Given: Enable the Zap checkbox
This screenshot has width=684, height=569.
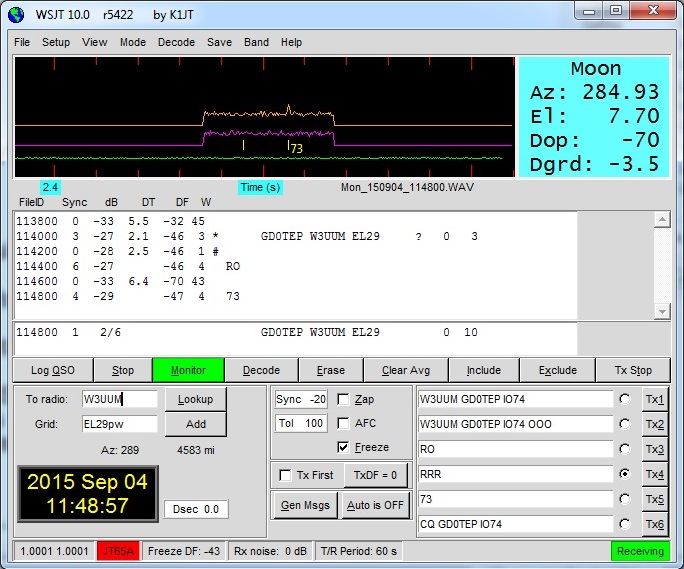Looking at the screenshot, I should [344, 399].
